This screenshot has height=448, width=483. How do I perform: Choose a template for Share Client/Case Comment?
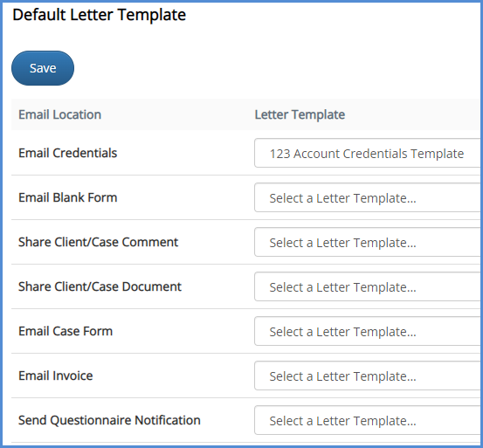pos(367,242)
